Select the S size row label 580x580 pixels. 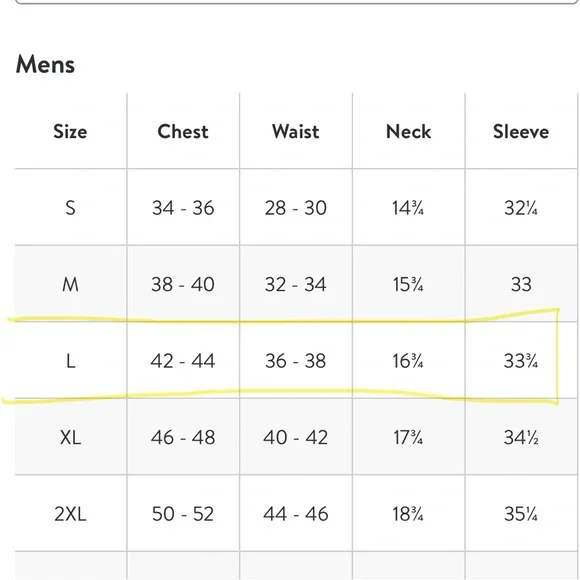point(70,208)
